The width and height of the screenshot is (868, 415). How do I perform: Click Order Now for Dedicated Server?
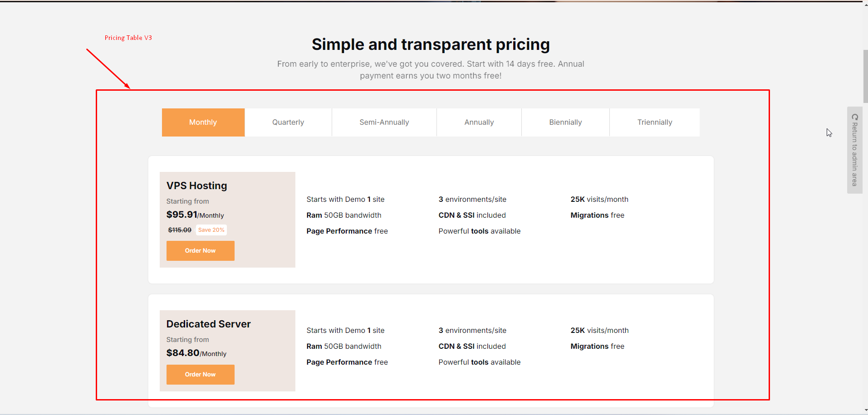click(200, 375)
